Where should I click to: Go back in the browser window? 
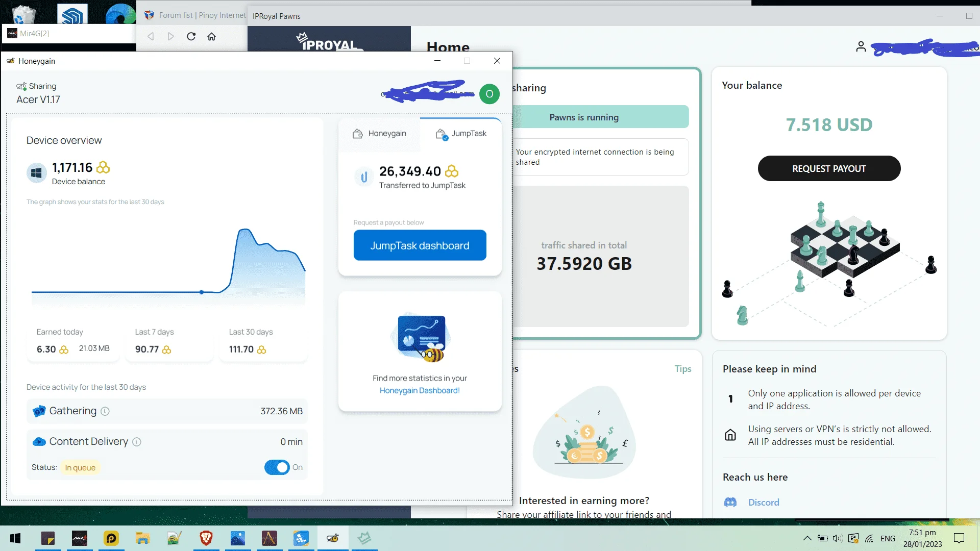click(x=151, y=37)
